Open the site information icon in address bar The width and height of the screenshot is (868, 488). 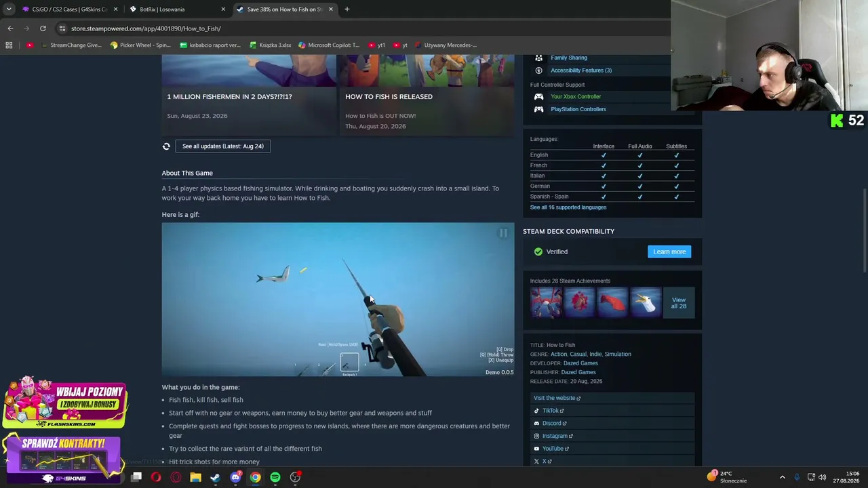pos(62,28)
